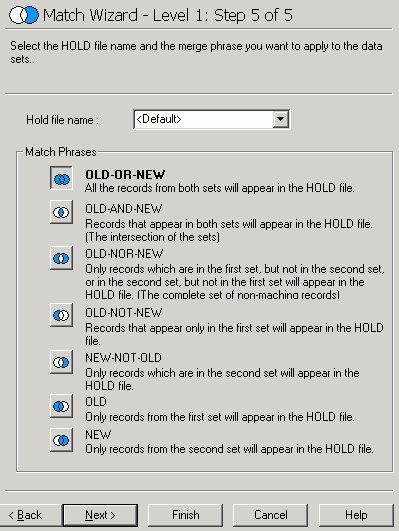
Task: Click the OLD-NOT-NEW label text
Action: pos(124,313)
